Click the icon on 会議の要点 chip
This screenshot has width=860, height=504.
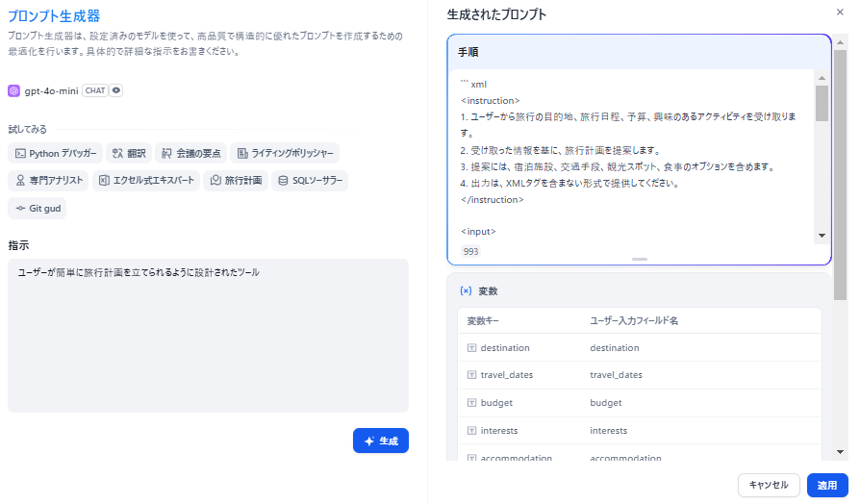pyautogui.click(x=166, y=154)
